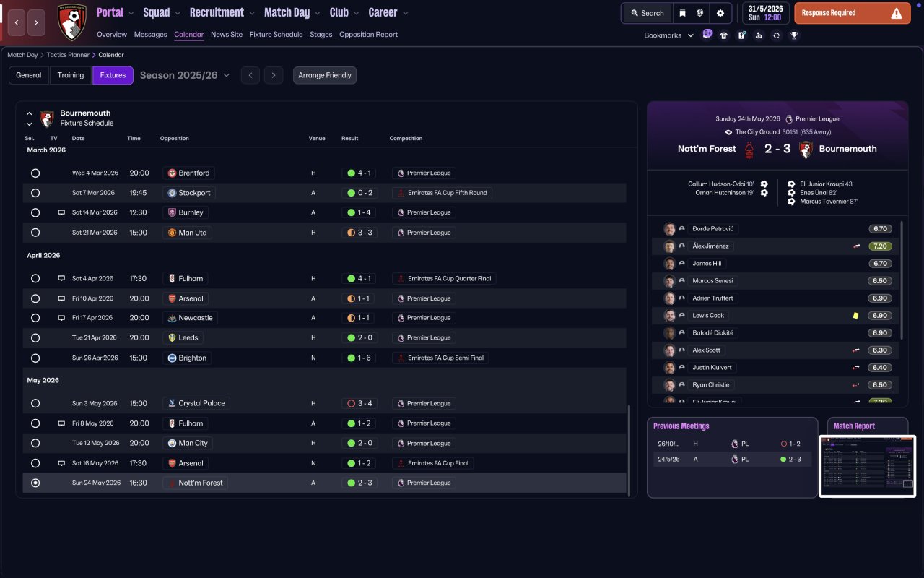
Task: Select the Arsenal FA Cup Final radio button
Action: coord(35,463)
